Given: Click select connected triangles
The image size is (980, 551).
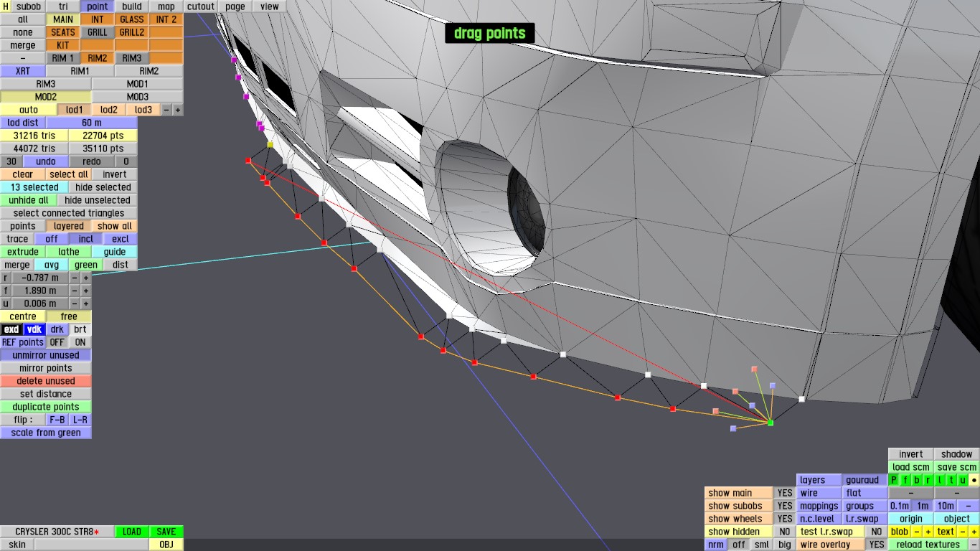Looking at the screenshot, I should point(69,213).
